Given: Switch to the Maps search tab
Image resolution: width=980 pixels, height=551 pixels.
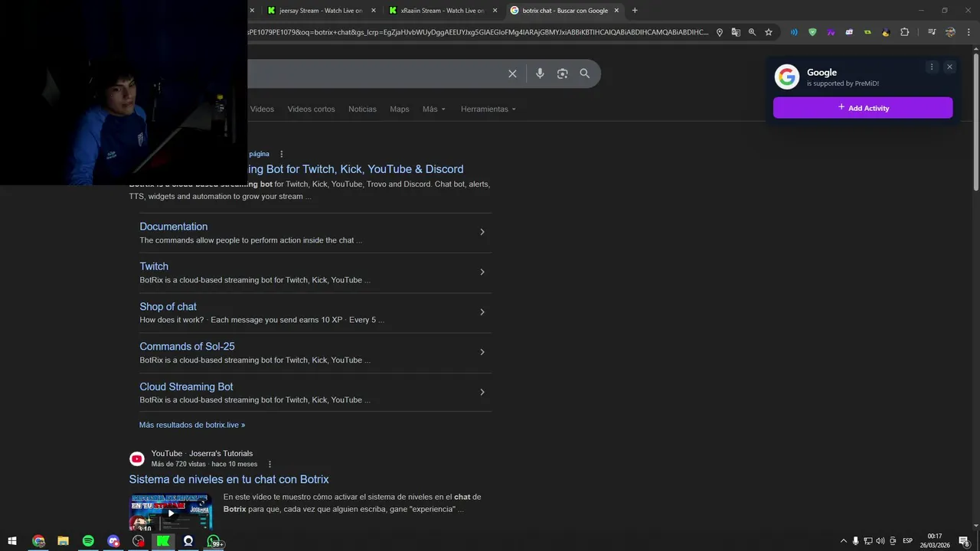Looking at the screenshot, I should point(400,109).
